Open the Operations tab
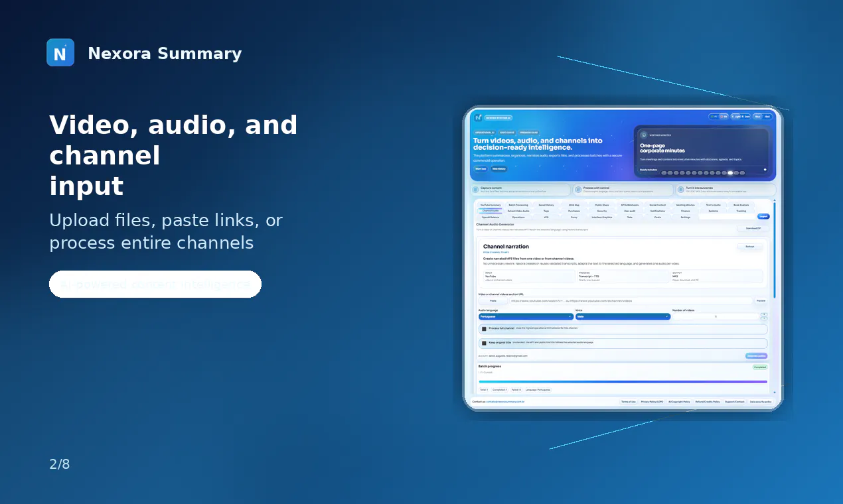 tap(518, 217)
